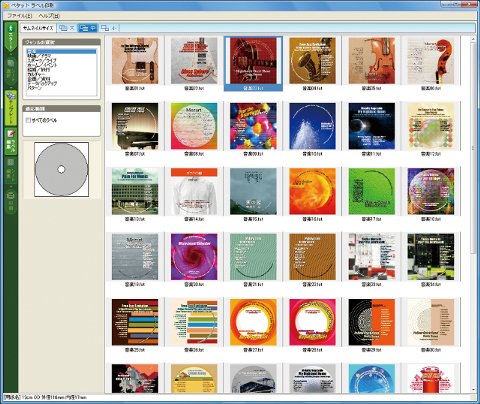Select the 音楽20 purple rose swirl template
Screen dimensions: 480x404
coord(194,257)
